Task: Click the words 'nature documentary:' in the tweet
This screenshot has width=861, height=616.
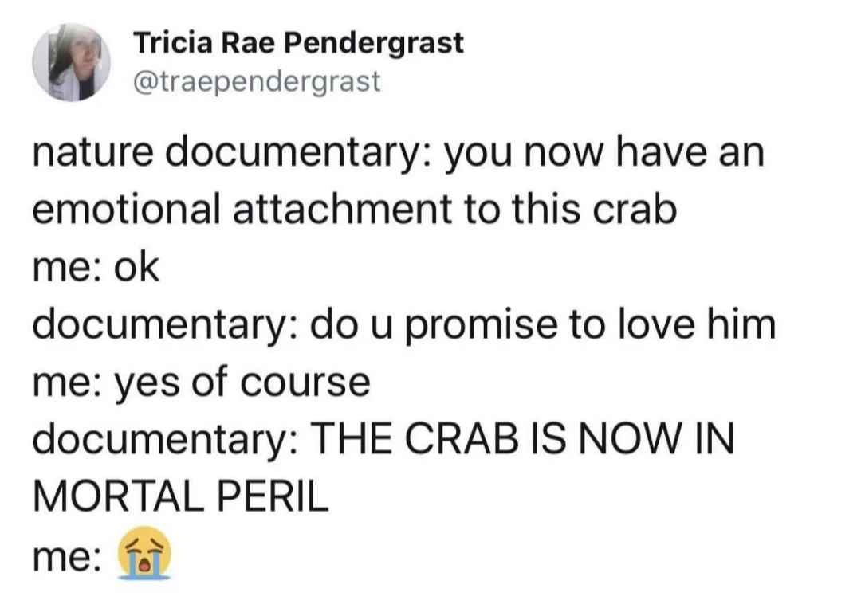Action: click(x=233, y=152)
